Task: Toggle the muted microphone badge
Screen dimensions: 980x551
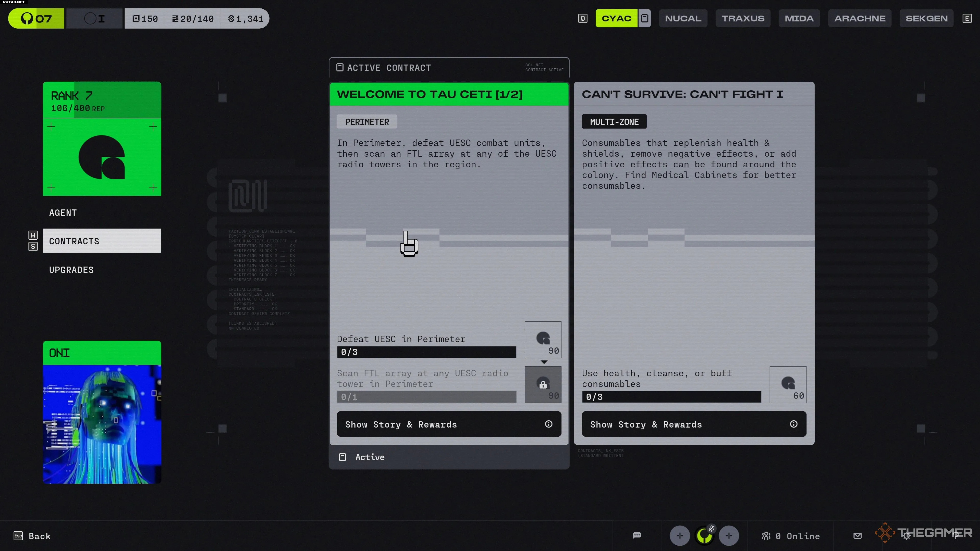Action: (x=712, y=528)
